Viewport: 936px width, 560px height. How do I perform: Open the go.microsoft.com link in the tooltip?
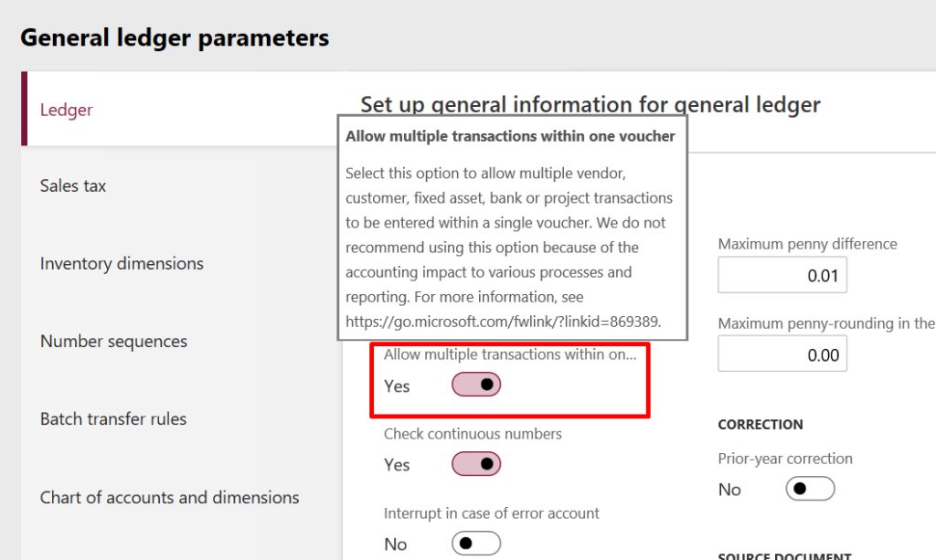[502, 322]
